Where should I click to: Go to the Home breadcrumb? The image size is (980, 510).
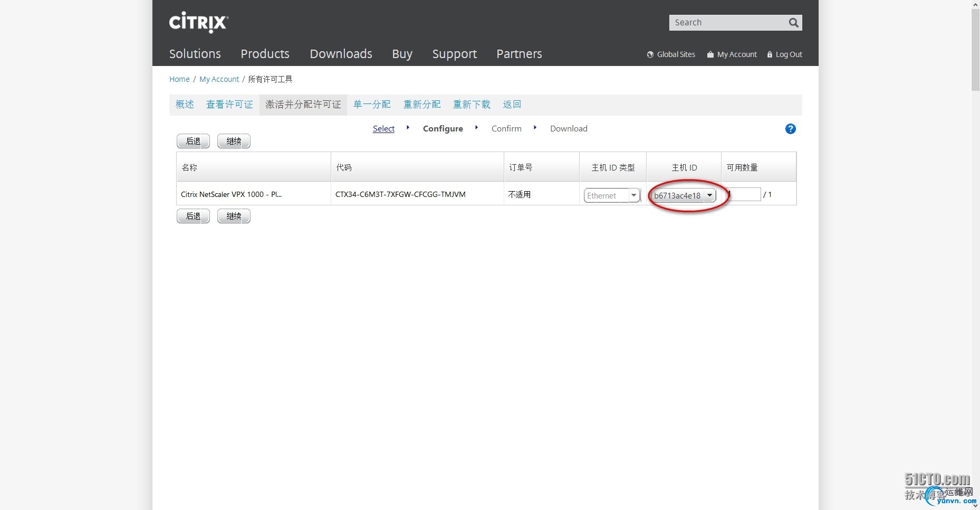click(179, 79)
